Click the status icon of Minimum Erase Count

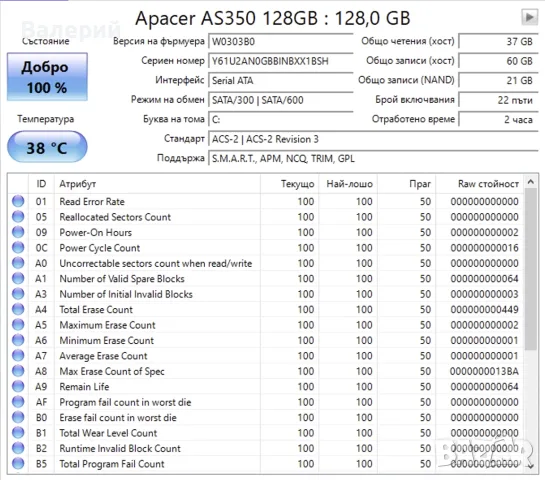[x=18, y=340]
